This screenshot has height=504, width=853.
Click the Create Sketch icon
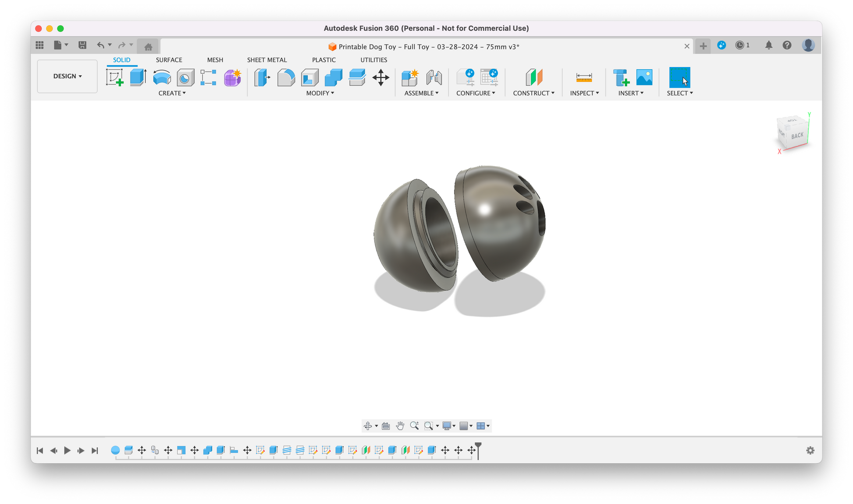point(114,78)
